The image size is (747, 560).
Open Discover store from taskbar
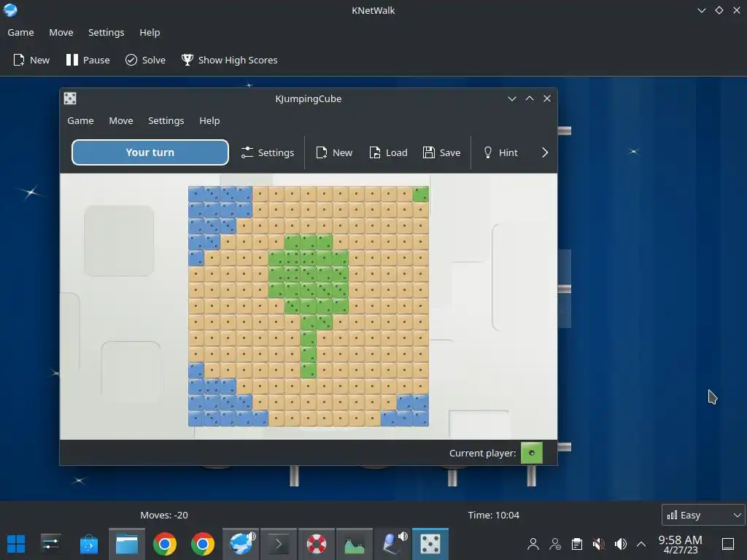(88, 544)
